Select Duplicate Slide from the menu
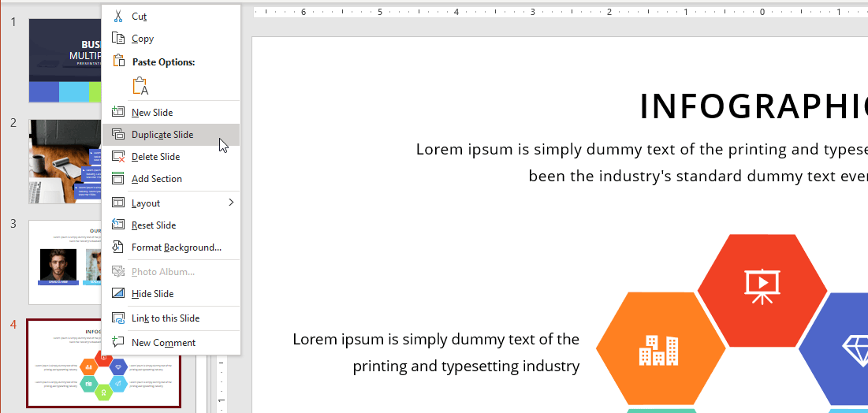This screenshot has width=868, height=413. click(x=162, y=135)
